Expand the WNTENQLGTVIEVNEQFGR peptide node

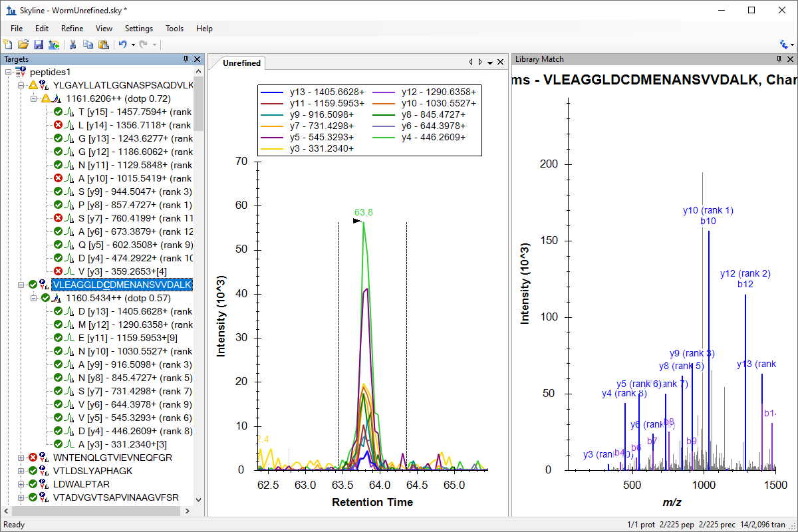click(x=21, y=458)
